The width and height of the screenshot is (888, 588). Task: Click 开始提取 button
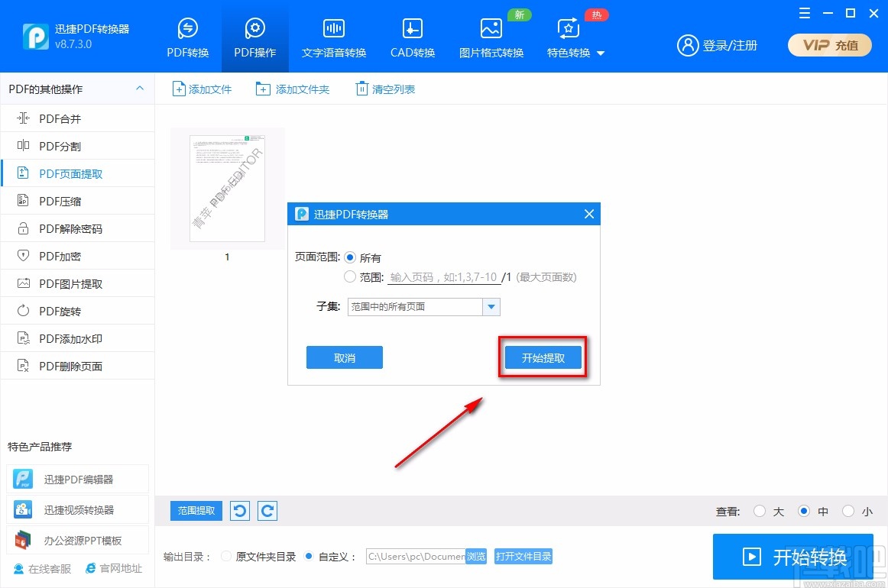543,357
